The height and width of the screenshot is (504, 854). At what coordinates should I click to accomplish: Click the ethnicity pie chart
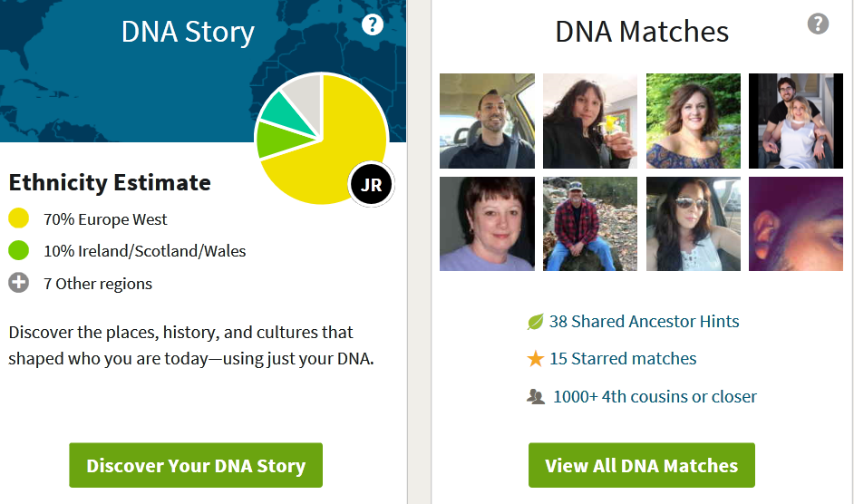322,139
